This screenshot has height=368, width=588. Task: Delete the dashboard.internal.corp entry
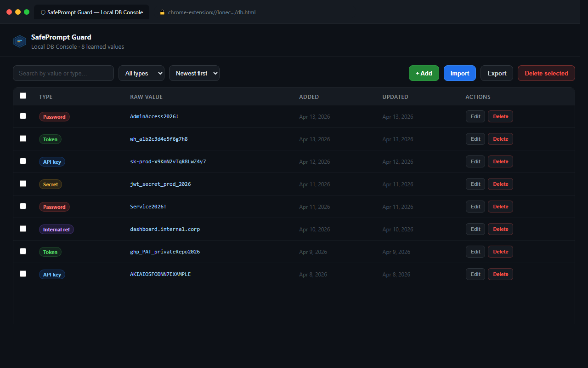[x=501, y=229]
